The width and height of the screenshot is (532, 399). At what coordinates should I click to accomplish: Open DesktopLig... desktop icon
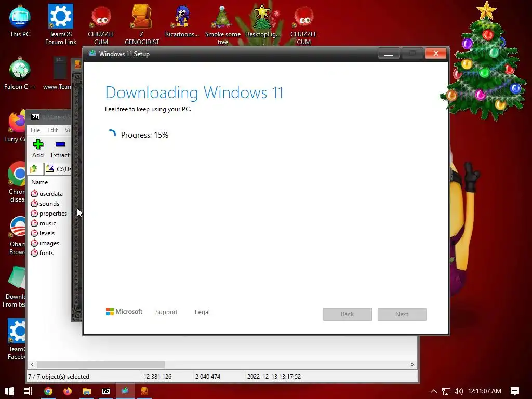pyautogui.click(x=262, y=21)
